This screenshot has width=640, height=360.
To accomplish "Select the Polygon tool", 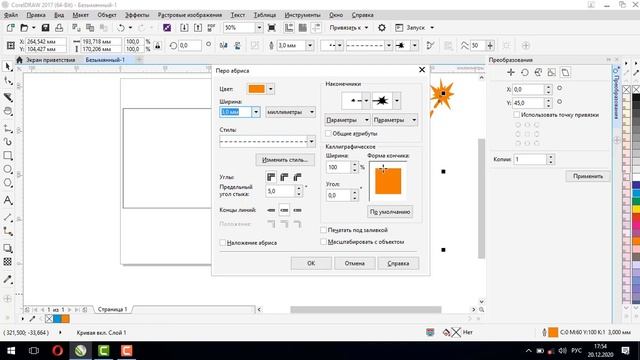I will 8,183.
